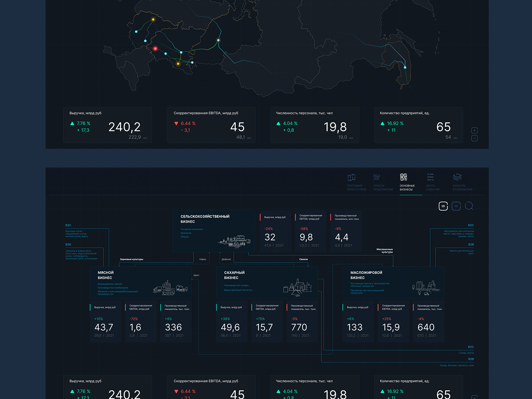532x399 pixels.
Task: Zoom in with the plus button beside the map
Action: 474,131
